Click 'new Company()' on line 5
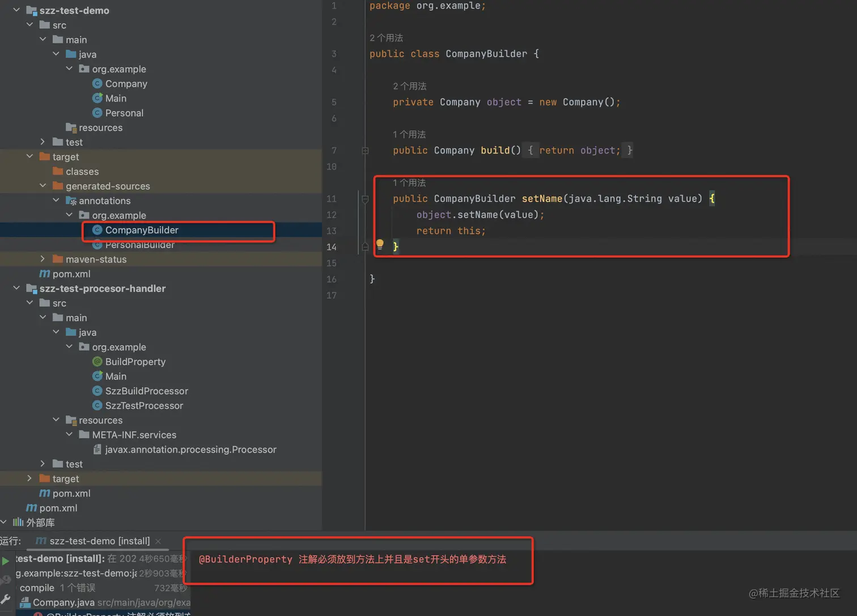 tap(577, 102)
